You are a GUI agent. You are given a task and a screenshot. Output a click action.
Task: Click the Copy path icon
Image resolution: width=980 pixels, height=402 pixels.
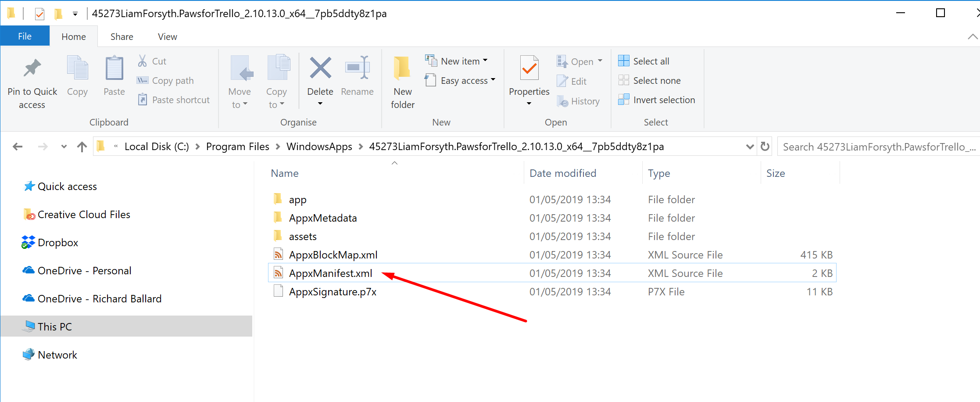(x=142, y=80)
